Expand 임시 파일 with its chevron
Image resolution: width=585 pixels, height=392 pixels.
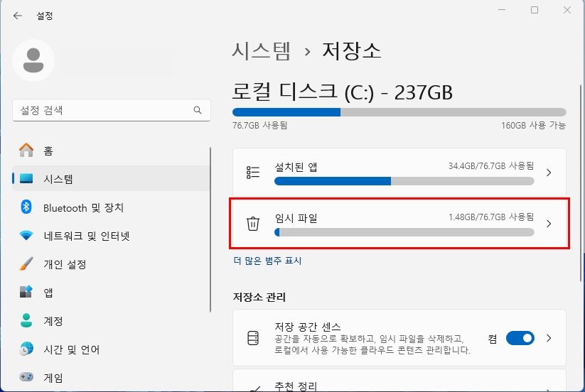[x=549, y=224]
